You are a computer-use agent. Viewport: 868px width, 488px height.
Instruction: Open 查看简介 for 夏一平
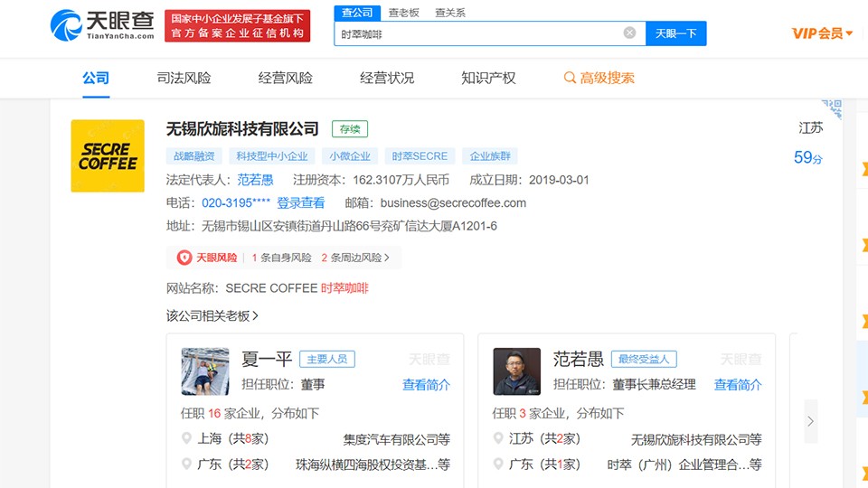426,385
